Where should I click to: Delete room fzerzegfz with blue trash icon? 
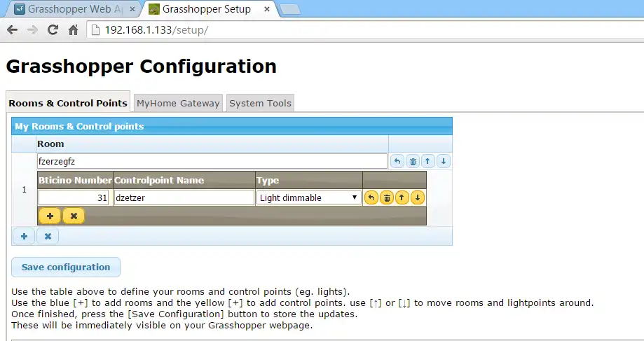pyautogui.click(x=413, y=161)
